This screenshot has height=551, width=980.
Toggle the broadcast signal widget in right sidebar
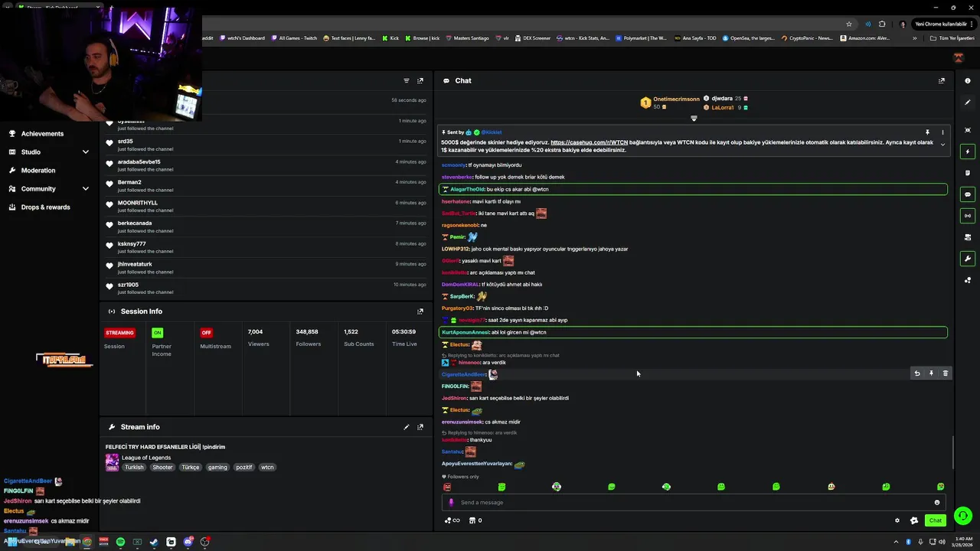point(968,216)
